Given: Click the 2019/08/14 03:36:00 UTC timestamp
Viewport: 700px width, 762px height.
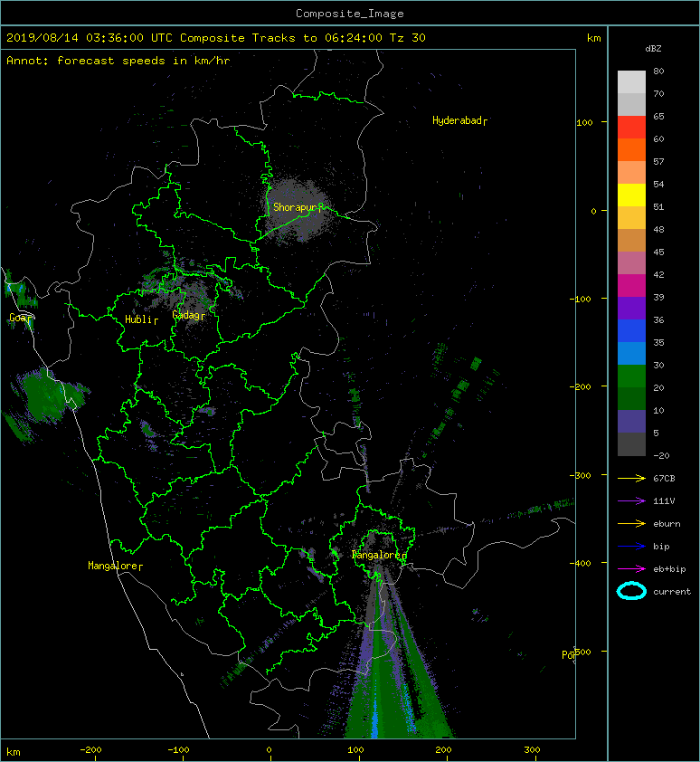Looking at the screenshot, I should pos(90,38).
